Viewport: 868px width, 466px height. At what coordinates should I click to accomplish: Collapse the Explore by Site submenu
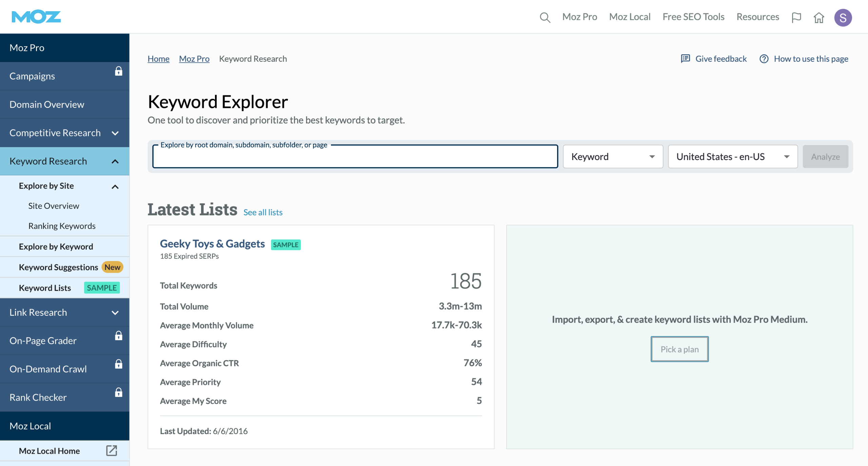pyautogui.click(x=115, y=187)
